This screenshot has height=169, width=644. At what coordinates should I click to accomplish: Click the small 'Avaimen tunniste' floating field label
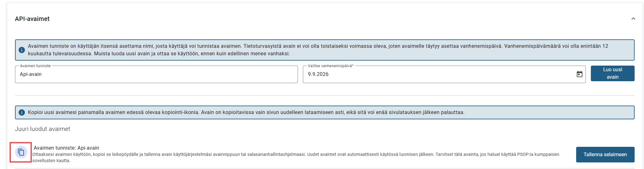click(35, 66)
